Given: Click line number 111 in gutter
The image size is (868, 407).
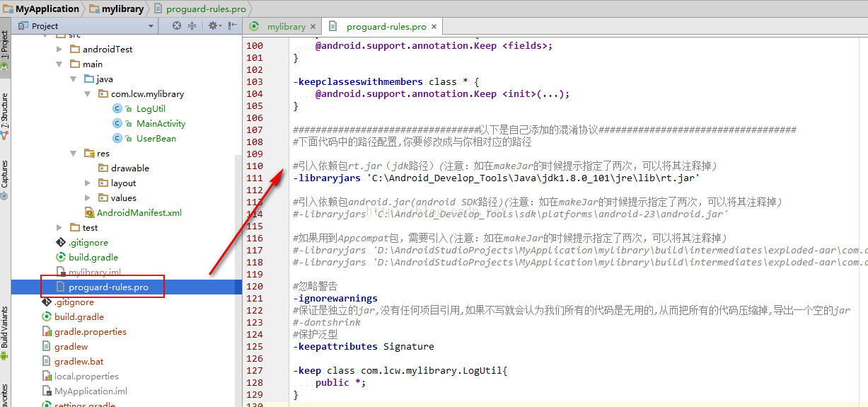Looking at the screenshot, I should coord(254,178).
